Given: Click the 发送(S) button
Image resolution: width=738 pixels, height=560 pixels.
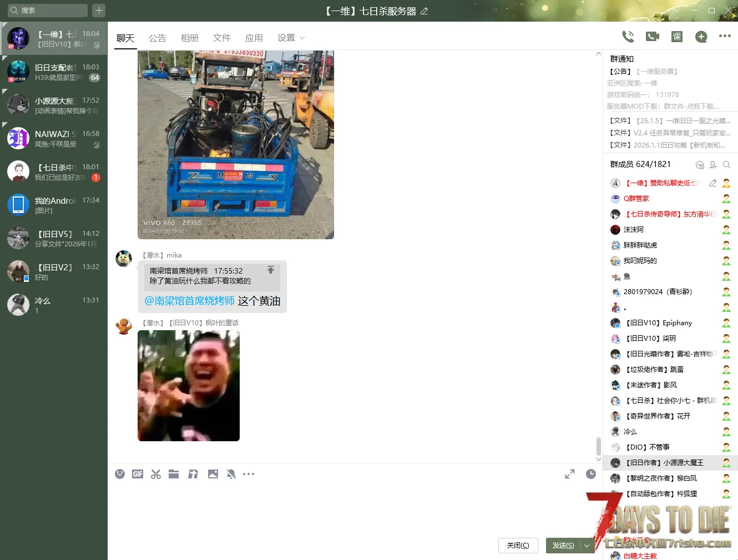Looking at the screenshot, I should pos(563,546).
